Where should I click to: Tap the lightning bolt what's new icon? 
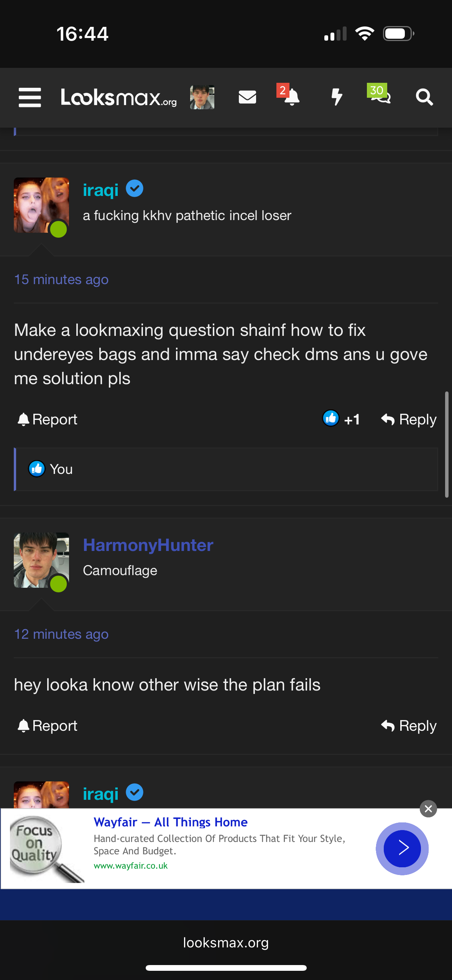click(337, 97)
